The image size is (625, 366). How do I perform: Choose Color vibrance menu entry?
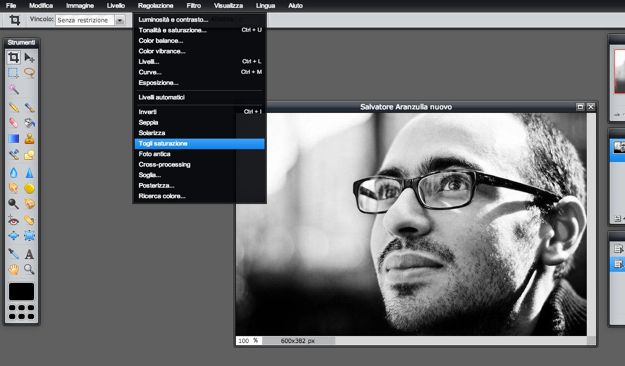(199, 51)
